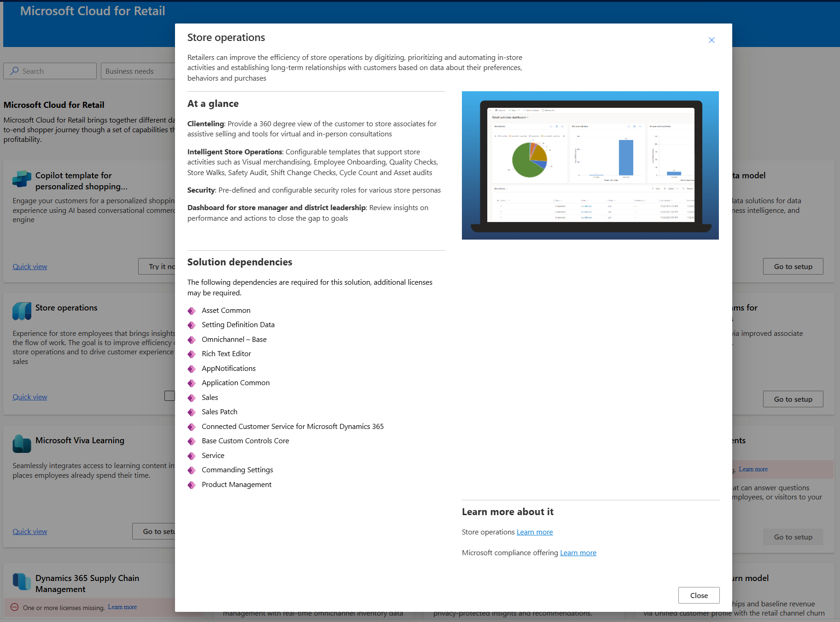Click the laptop dashboard preview image
The width and height of the screenshot is (840, 622).
click(590, 165)
